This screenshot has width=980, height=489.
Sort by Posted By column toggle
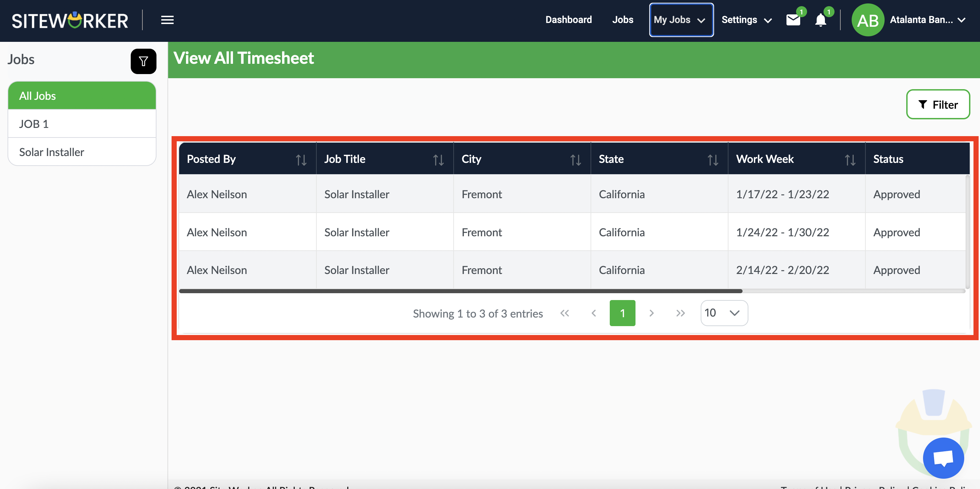pyautogui.click(x=301, y=159)
